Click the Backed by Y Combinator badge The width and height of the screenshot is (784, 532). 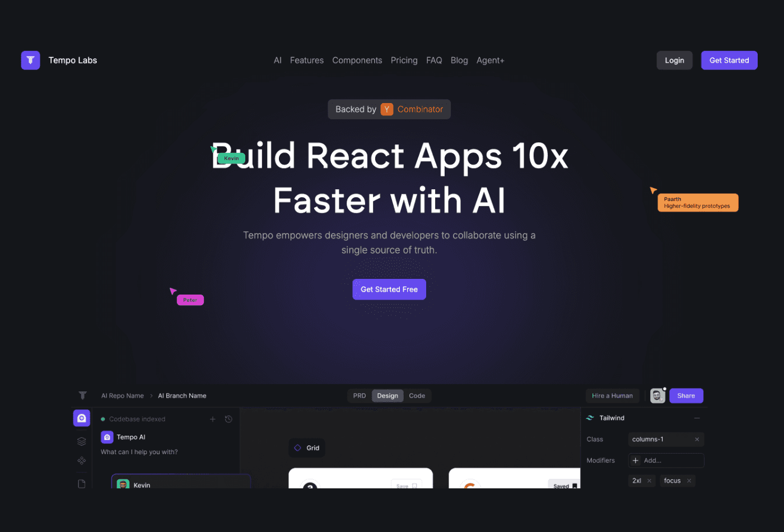389,109
